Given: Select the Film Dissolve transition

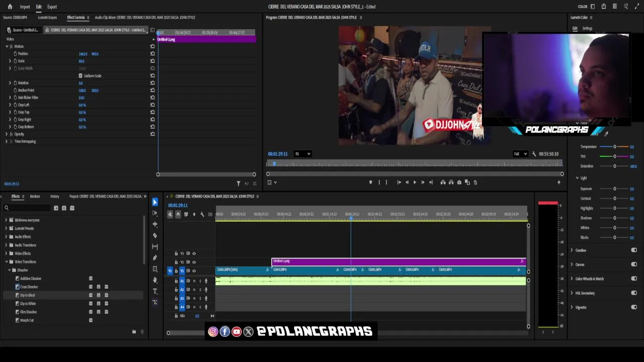Looking at the screenshot, I should click(28, 312).
